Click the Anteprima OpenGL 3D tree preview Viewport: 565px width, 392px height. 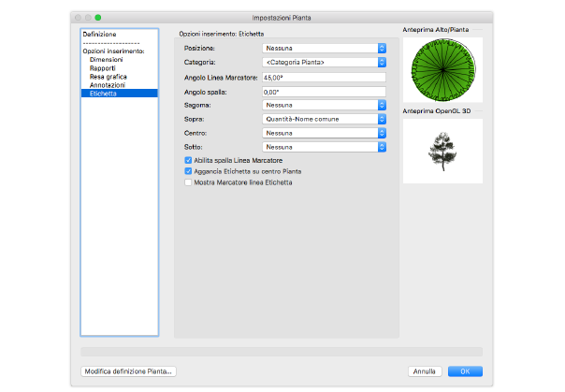442,151
